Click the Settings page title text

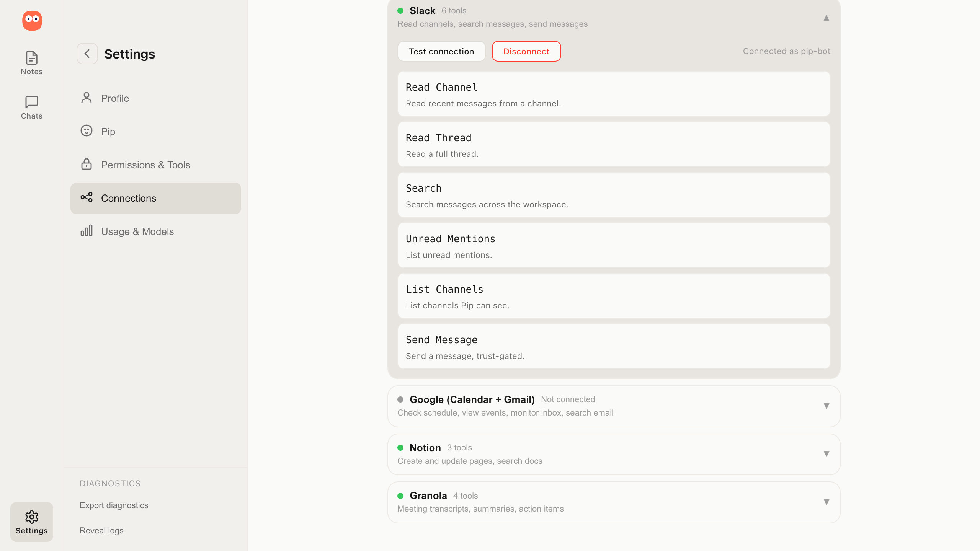(130, 54)
